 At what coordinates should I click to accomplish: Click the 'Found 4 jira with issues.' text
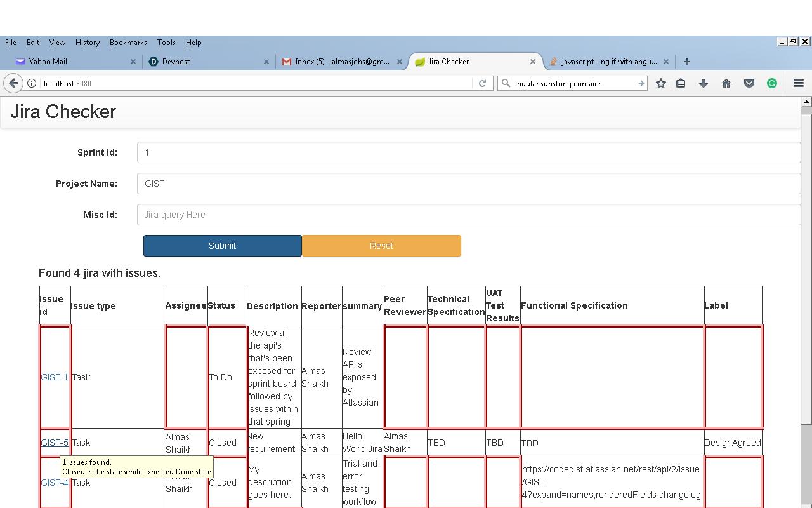pyautogui.click(x=100, y=273)
